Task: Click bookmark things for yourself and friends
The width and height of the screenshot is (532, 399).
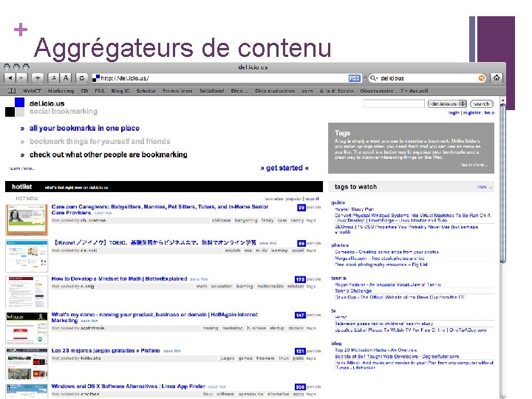Action: pos(100,141)
